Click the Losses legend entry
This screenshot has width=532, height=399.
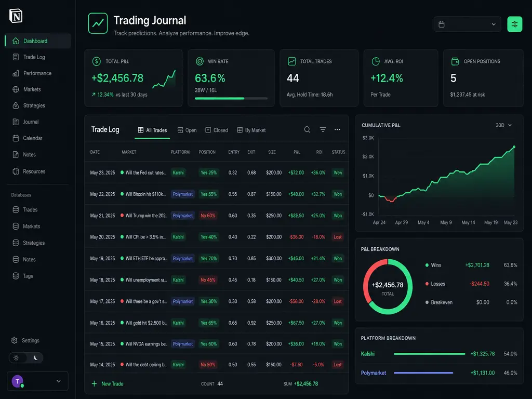pyautogui.click(x=471, y=284)
